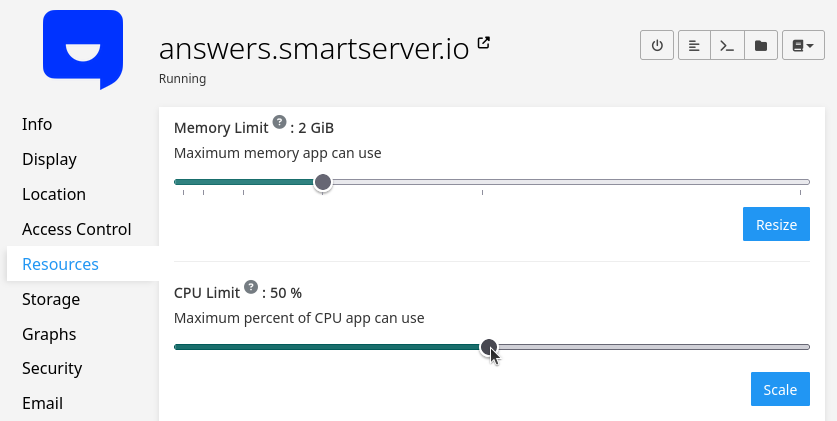Open the file manager folder icon

pos(761,46)
